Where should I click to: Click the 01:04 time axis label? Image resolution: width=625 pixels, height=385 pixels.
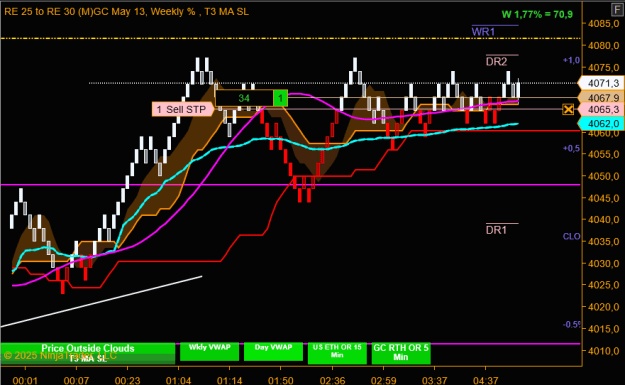[x=179, y=381]
